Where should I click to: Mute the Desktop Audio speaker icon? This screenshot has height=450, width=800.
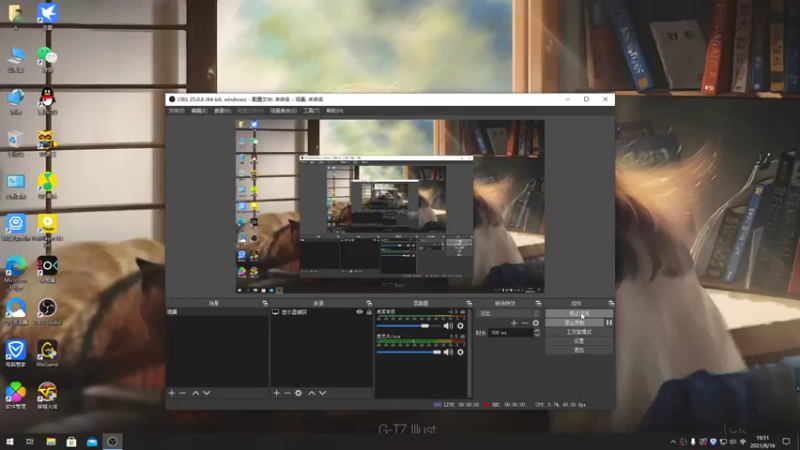tap(448, 326)
